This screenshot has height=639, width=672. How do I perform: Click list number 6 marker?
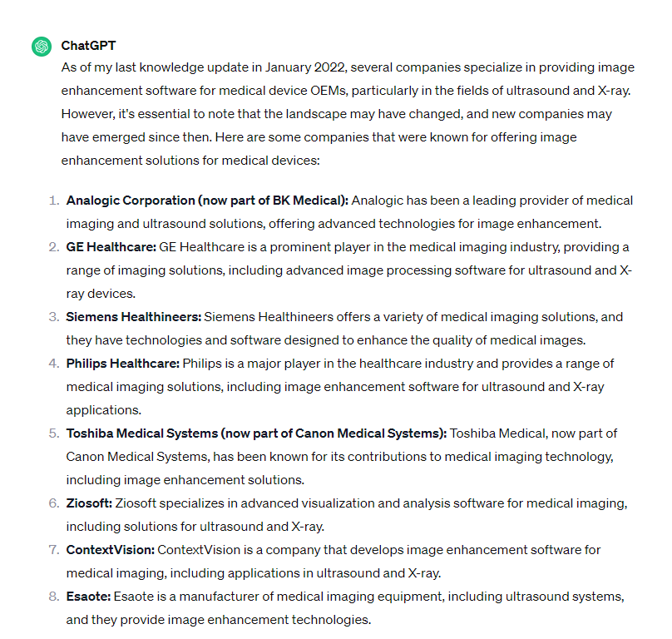point(53,503)
